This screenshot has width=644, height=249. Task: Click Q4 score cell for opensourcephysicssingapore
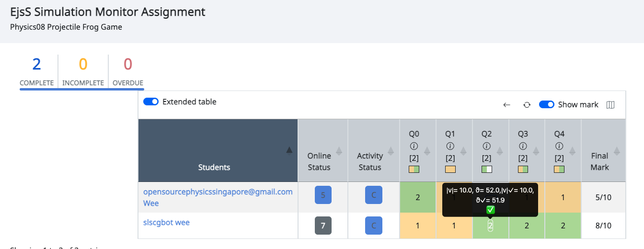(563, 197)
